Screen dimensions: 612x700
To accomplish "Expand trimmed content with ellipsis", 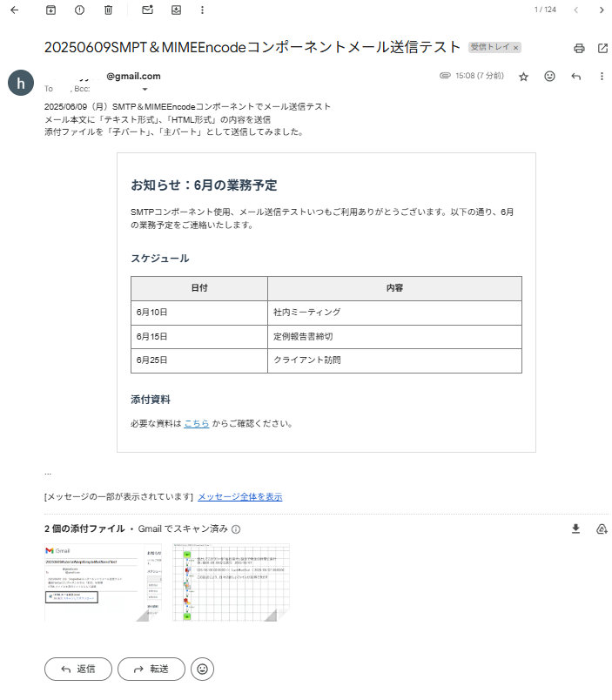I will (x=48, y=474).
